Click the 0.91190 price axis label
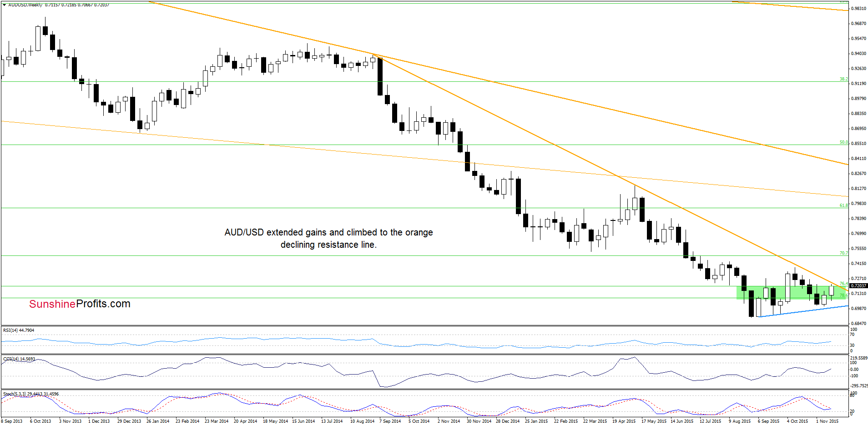Viewport: 868px width, 425px height. pos(858,84)
